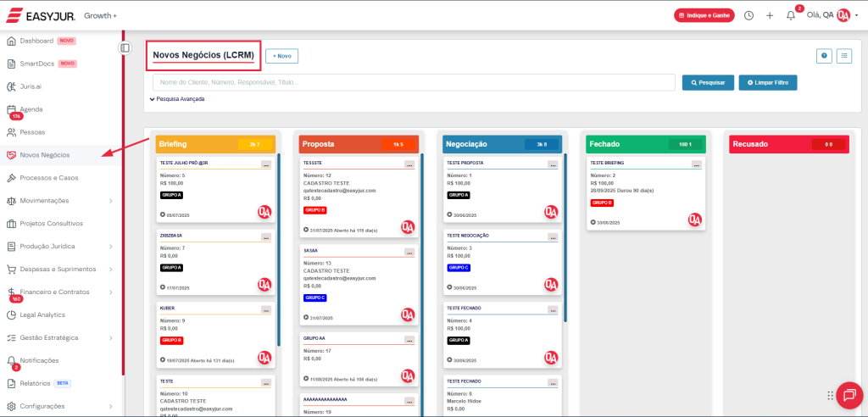This screenshot has width=868, height=417.
Task: Click the red GRUPO B tag on Kuber card
Action: [171, 340]
